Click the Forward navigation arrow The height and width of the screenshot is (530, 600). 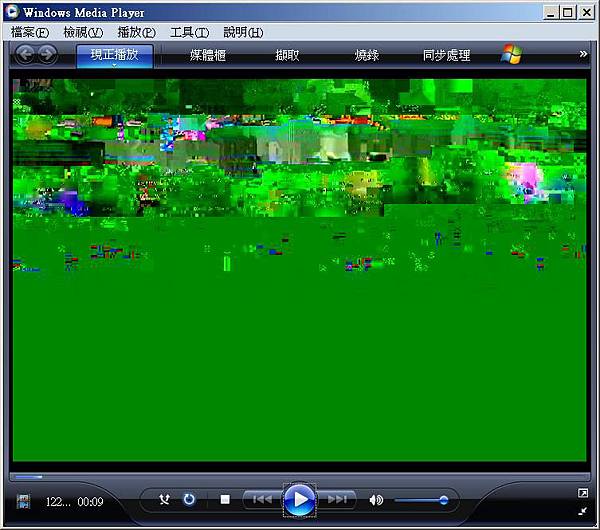tap(47, 55)
